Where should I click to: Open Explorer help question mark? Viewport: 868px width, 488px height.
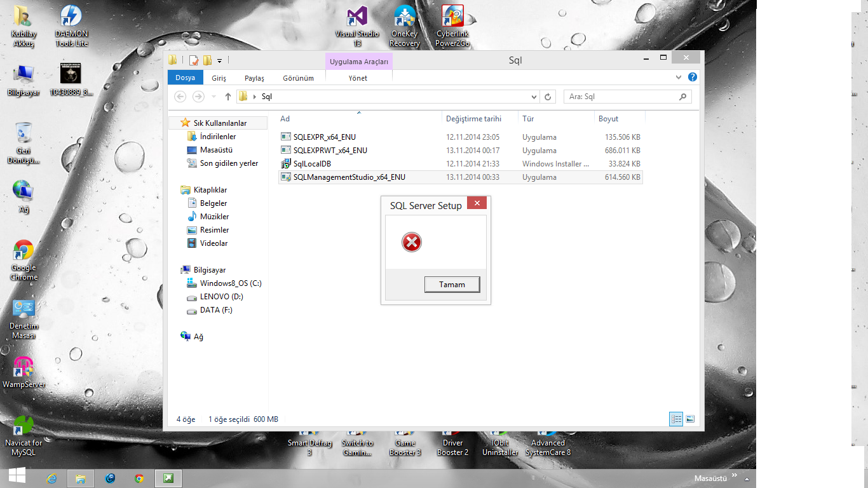point(693,78)
